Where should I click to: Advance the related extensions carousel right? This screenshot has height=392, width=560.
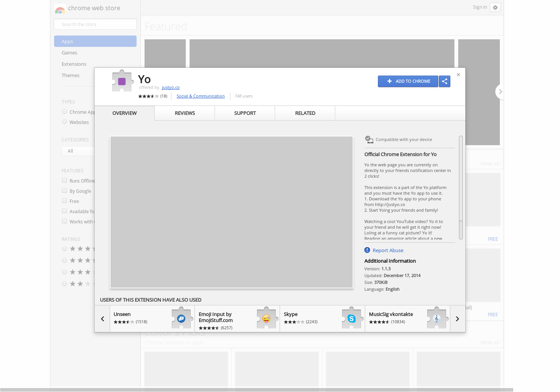point(457,319)
